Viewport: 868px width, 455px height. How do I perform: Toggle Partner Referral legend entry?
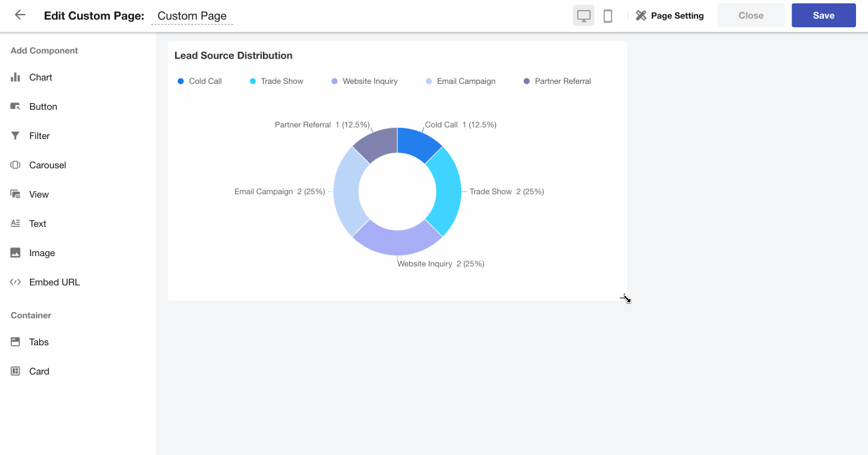557,81
